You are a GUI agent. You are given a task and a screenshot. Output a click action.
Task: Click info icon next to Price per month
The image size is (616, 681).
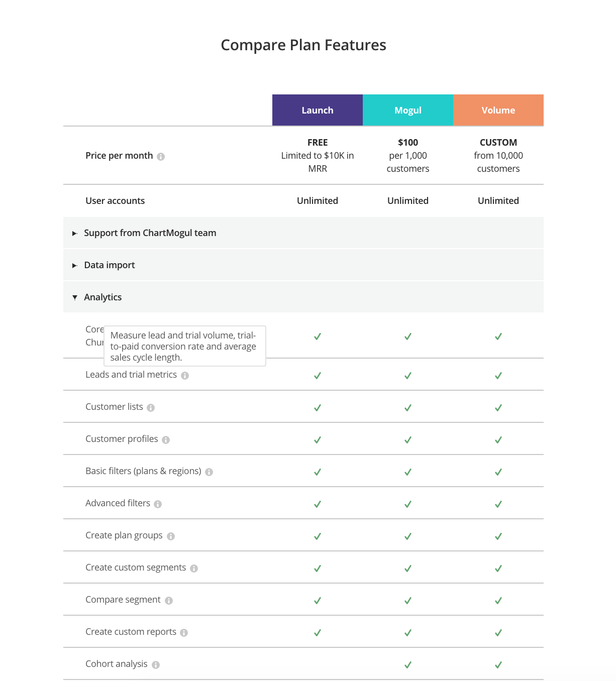(161, 157)
